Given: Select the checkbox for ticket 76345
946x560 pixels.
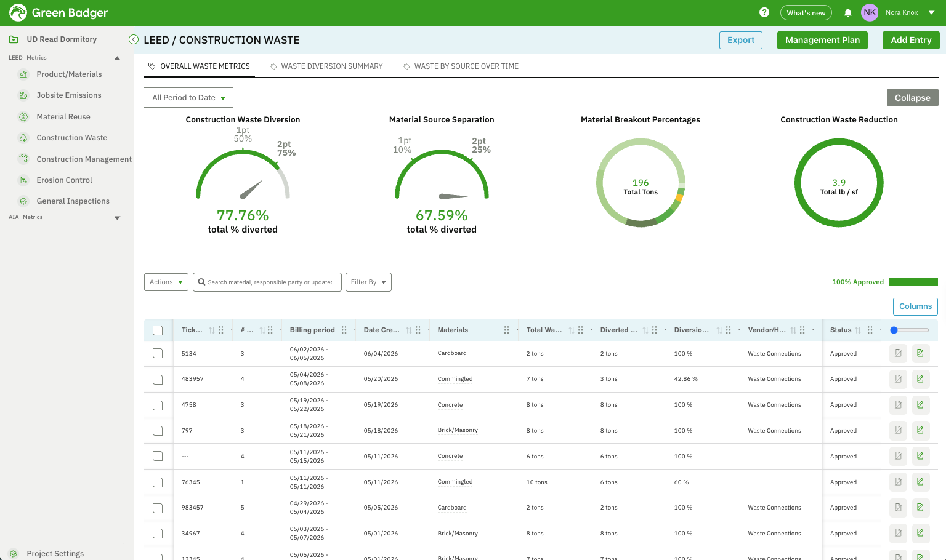Looking at the screenshot, I should 158,482.
